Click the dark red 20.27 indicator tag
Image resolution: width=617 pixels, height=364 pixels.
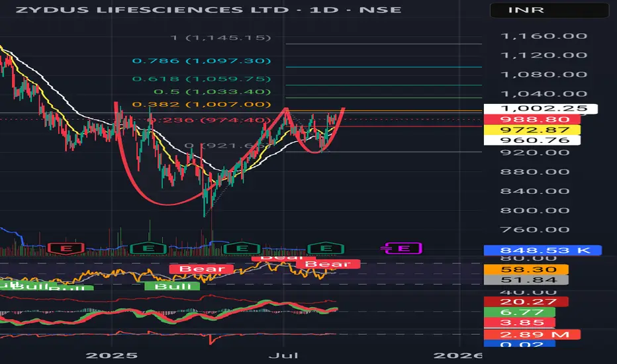(526, 302)
